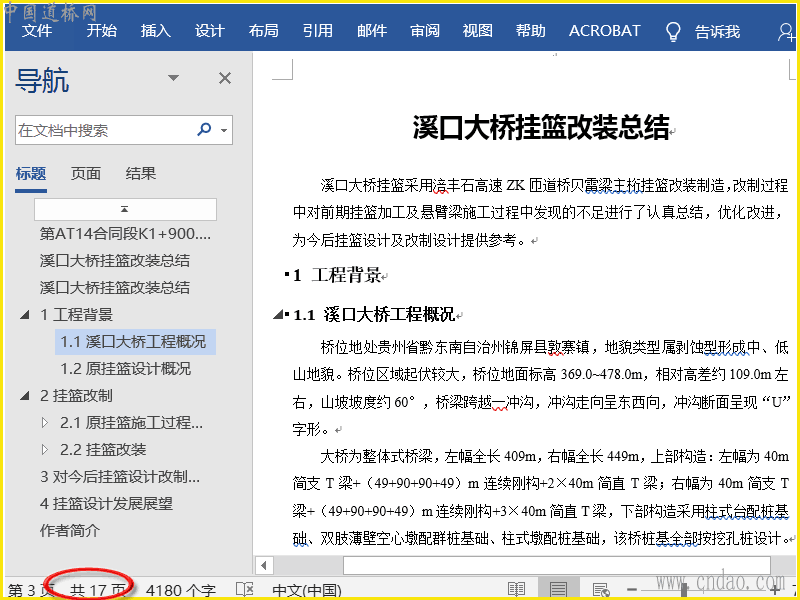Open the 视图 ribbon tab
The height and width of the screenshot is (600, 800).
tap(478, 31)
